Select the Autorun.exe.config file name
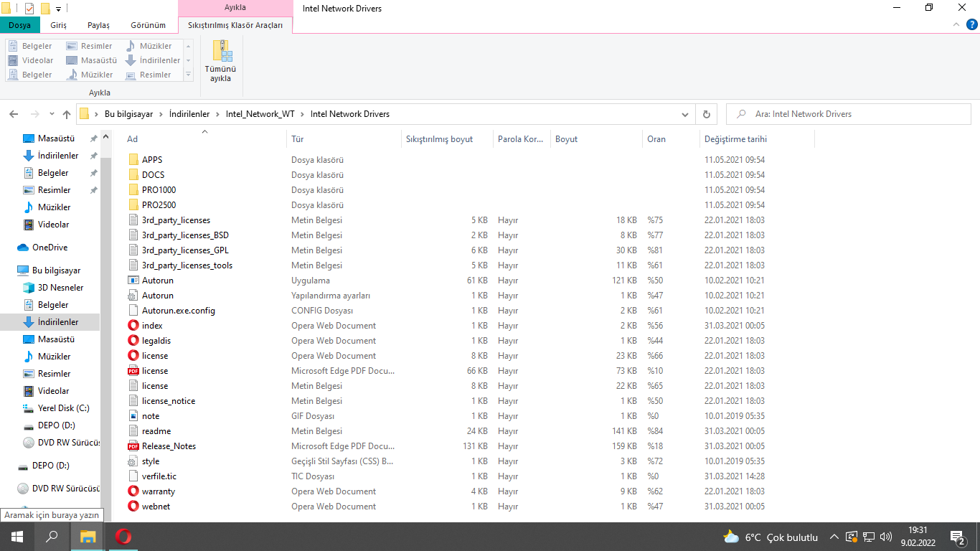The width and height of the screenshot is (980, 551). click(x=179, y=311)
